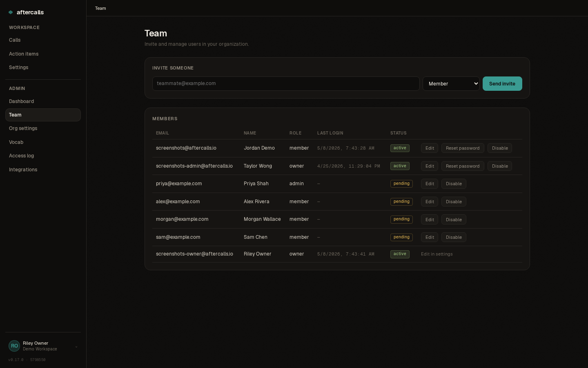Open workspace Settings

coord(43,67)
